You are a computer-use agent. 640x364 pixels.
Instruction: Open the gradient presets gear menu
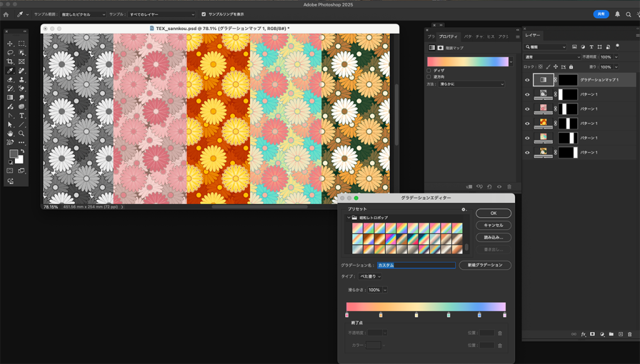pyautogui.click(x=463, y=209)
